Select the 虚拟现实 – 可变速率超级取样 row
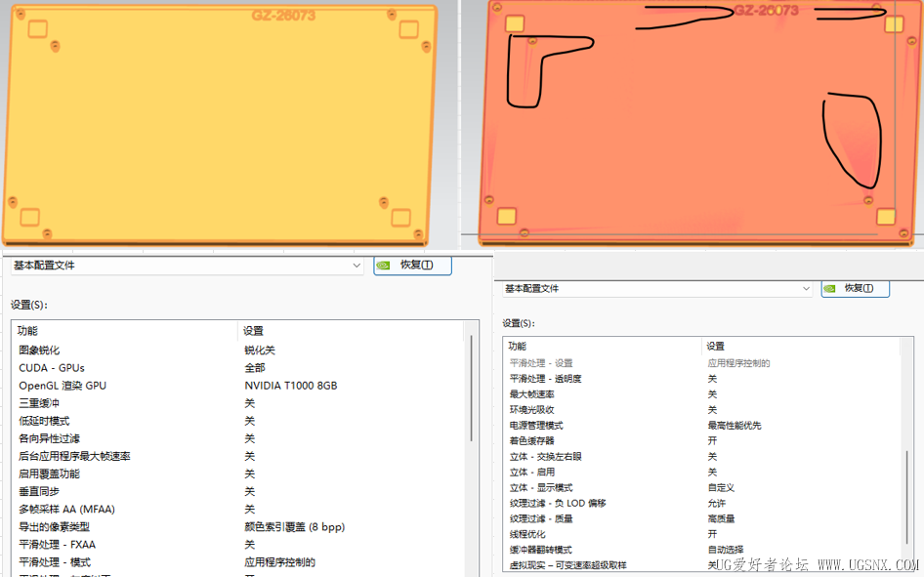This screenshot has height=577, width=924. point(702,565)
